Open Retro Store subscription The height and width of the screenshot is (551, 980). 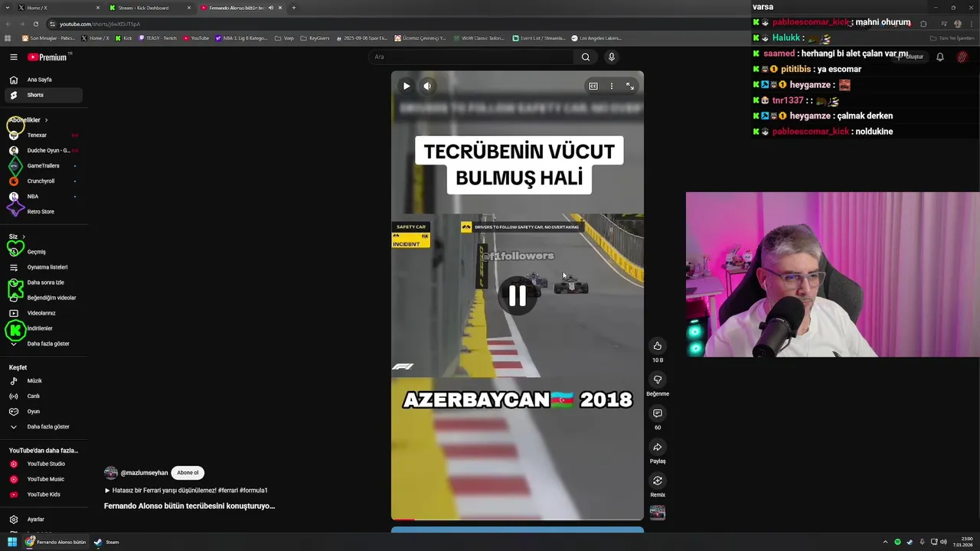[x=44, y=212]
